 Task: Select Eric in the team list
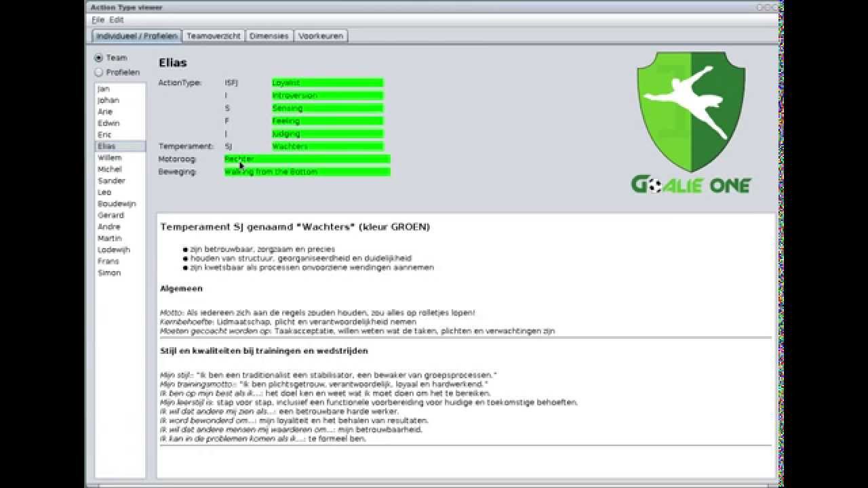[120, 135]
